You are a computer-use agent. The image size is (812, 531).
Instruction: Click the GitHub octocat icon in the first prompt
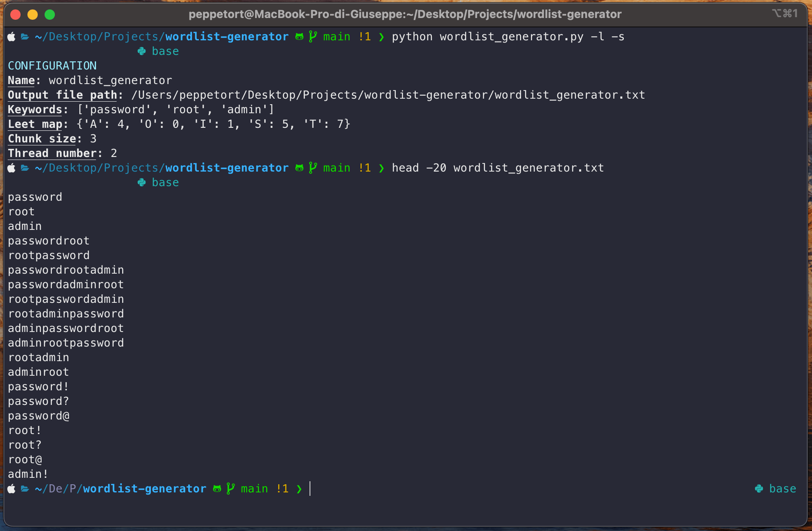click(298, 36)
